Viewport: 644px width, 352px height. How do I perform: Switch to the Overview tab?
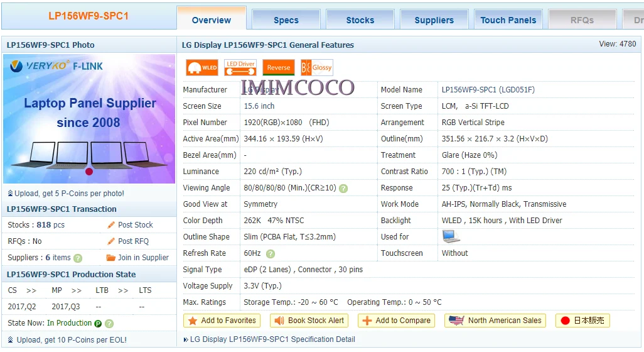[212, 20]
